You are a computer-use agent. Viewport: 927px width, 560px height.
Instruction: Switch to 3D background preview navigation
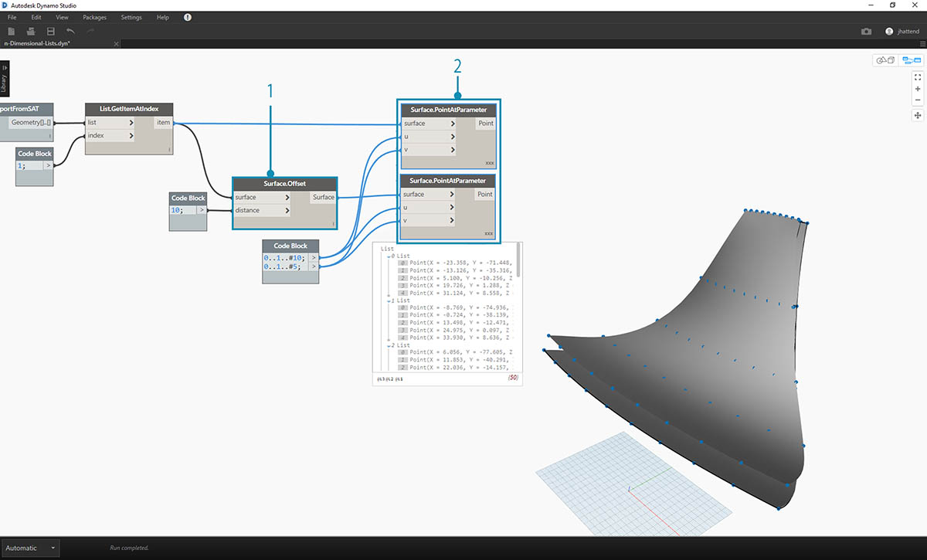pyautogui.click(x=885, y=60)
